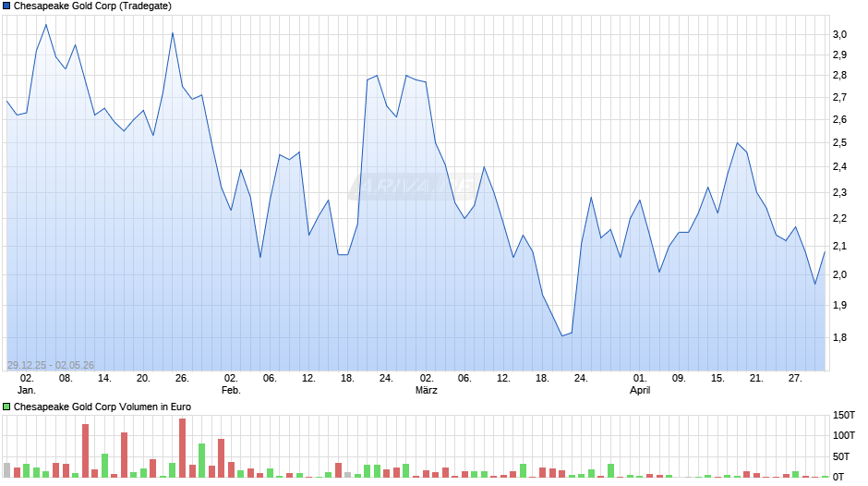Viewport: 868px width, 486px height.
Task: Click the 2,9 price axis label
Action: (x=839, y=55)
